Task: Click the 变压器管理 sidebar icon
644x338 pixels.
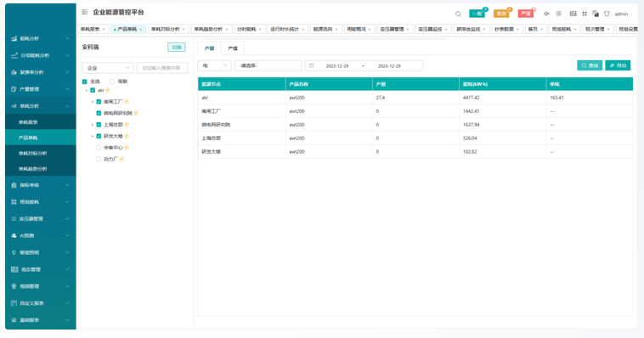Action: [x=14, y=219]
